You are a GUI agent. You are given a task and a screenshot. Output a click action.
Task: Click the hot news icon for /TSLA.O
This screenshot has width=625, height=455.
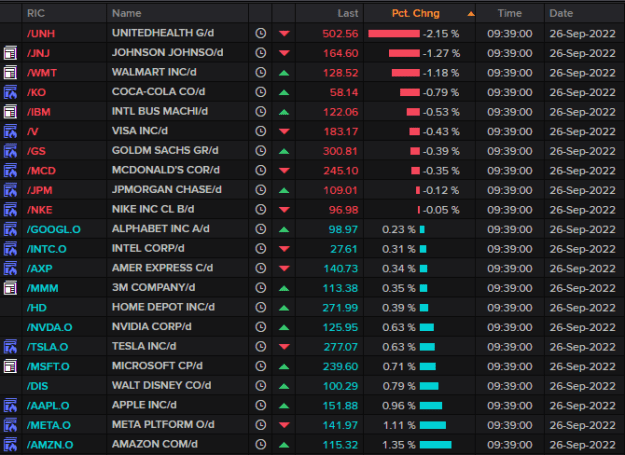pyautogui.click(x=10, y=347)
